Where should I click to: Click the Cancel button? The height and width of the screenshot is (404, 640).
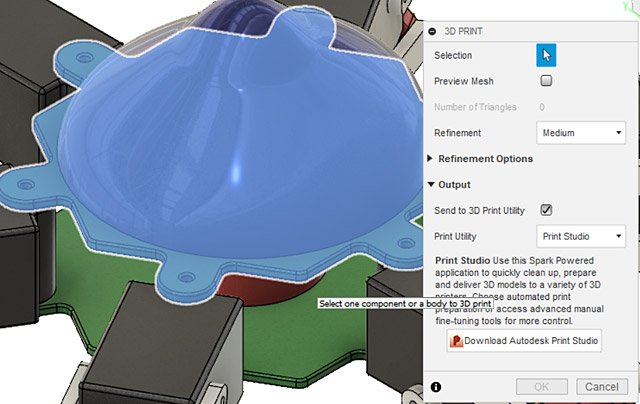(x=602, y=386)
